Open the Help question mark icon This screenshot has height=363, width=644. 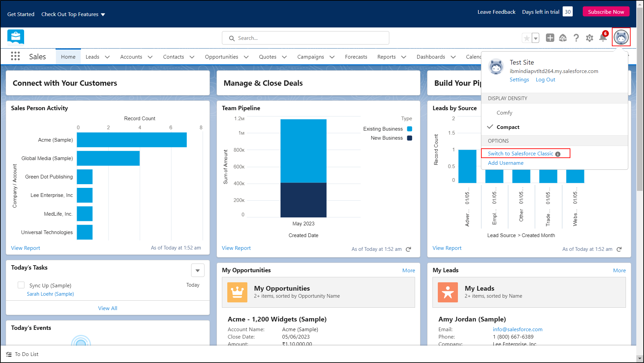pyautogui.click(x=576, y=38)
